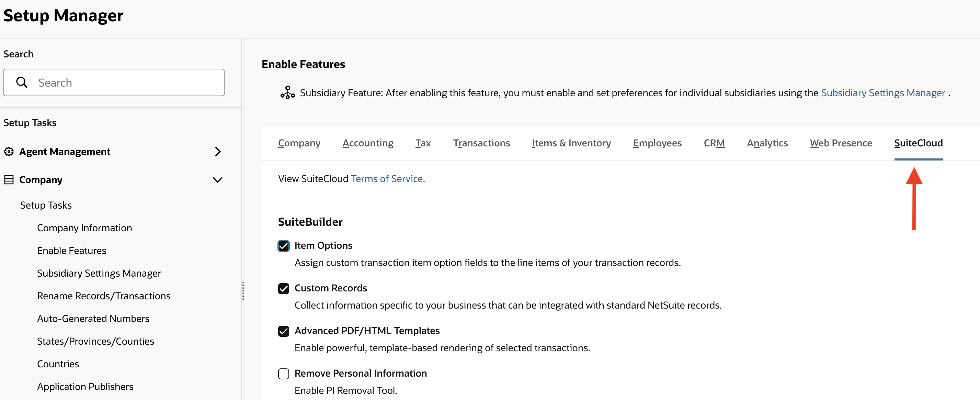
Task: Select Countries in sidebar
Action: point(58,364)
